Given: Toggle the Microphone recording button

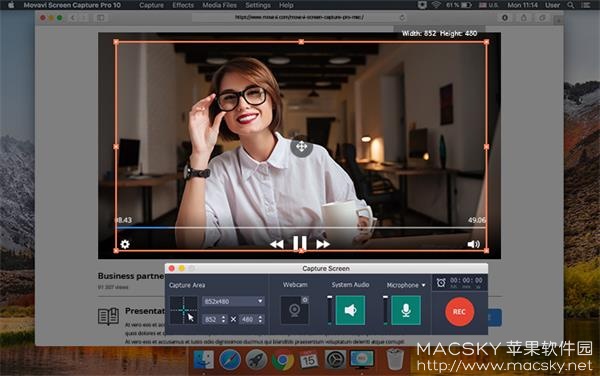Looking at the screenshot, I should pyautogui.click(x=406, y=310).
